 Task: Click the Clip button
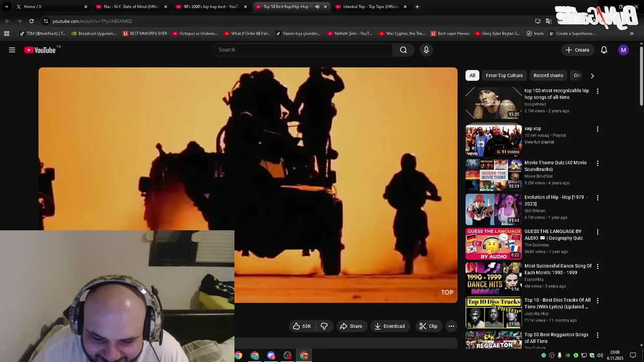[x=428, y=326]
